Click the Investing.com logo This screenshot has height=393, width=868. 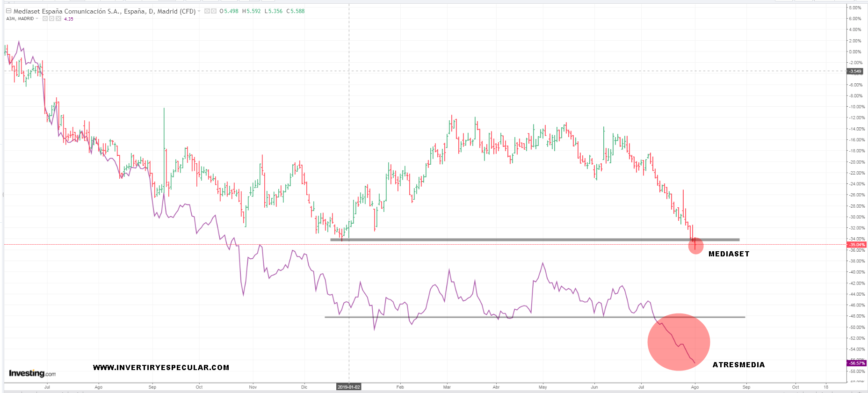[x=32, y=373]
